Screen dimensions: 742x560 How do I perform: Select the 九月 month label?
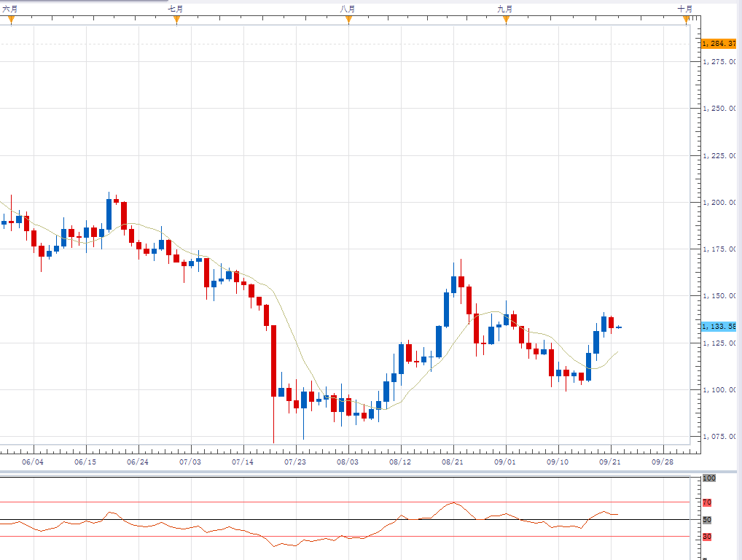click(505, 9)
